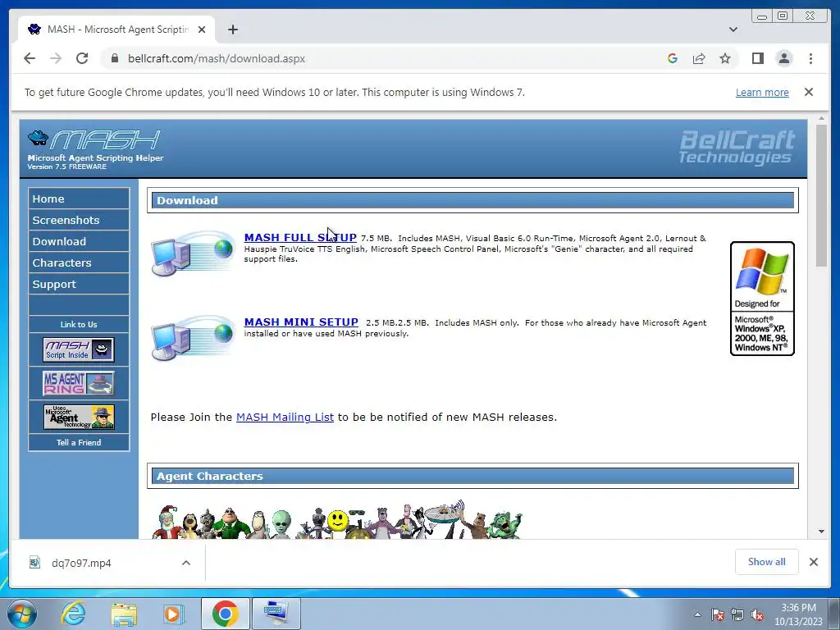Click the computer icon beside MASH FULL SETUP
The image size is (840, 630).
point(192,253)
